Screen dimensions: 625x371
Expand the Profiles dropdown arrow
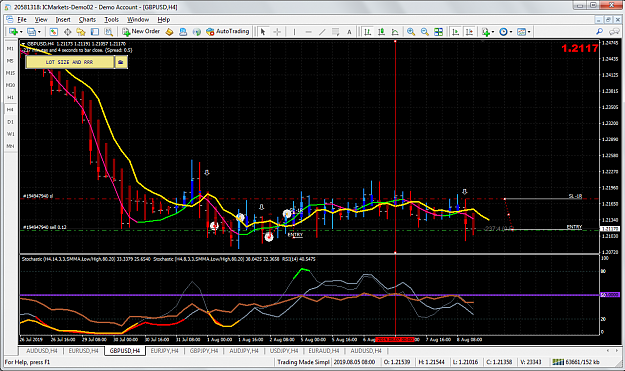click(39, 32)
